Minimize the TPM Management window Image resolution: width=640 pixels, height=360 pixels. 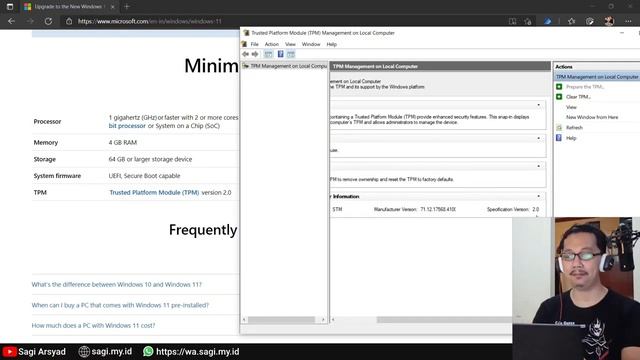[622, 33]
